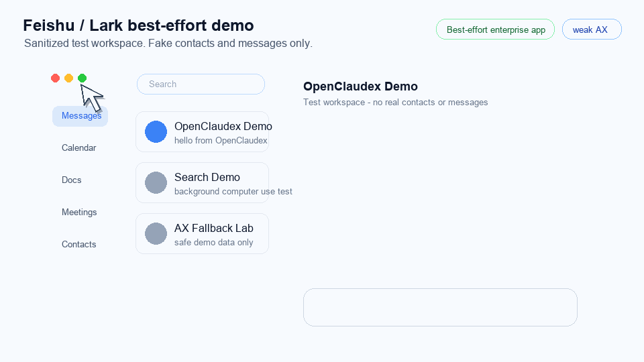The image size is (644, 362).
Task: Go to the Meetings section
Action: tap(79, 213)
